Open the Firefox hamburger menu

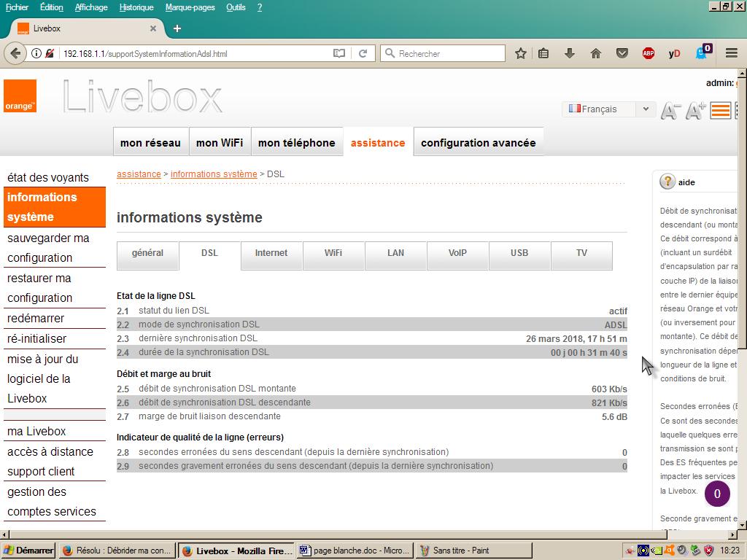click(730, 53)
